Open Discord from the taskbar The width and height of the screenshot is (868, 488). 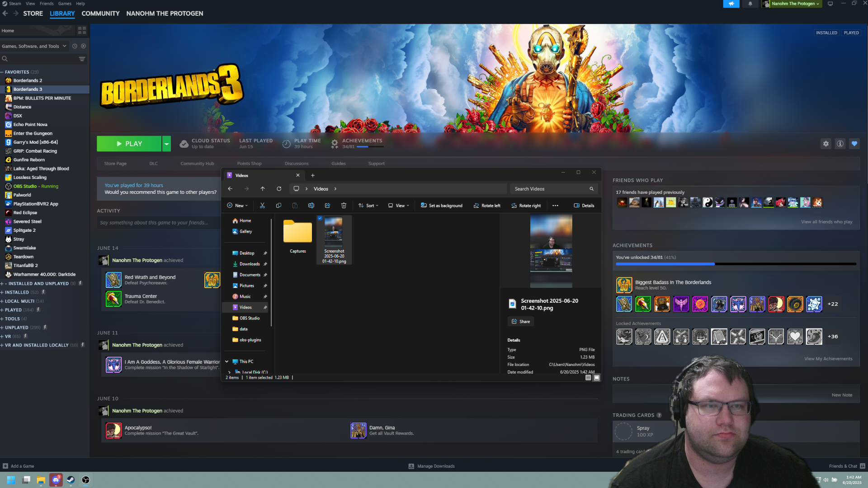56,480
